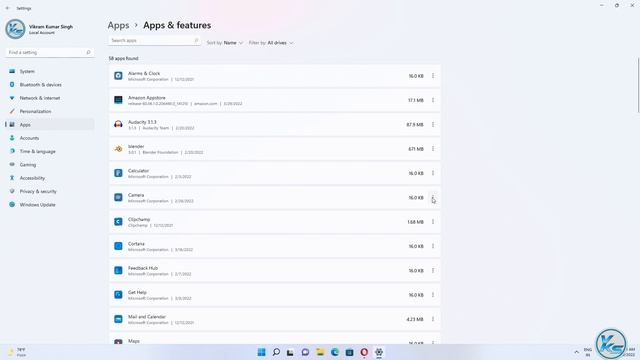The image size is (640, 360).
Task: Open three-dot menu for blender
Action: [433, 149]
